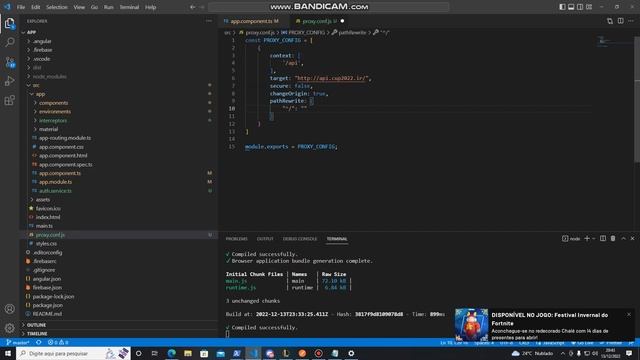Split the terminal panel
The height and width of the screenshot is (360, 640).
point(603,238)
